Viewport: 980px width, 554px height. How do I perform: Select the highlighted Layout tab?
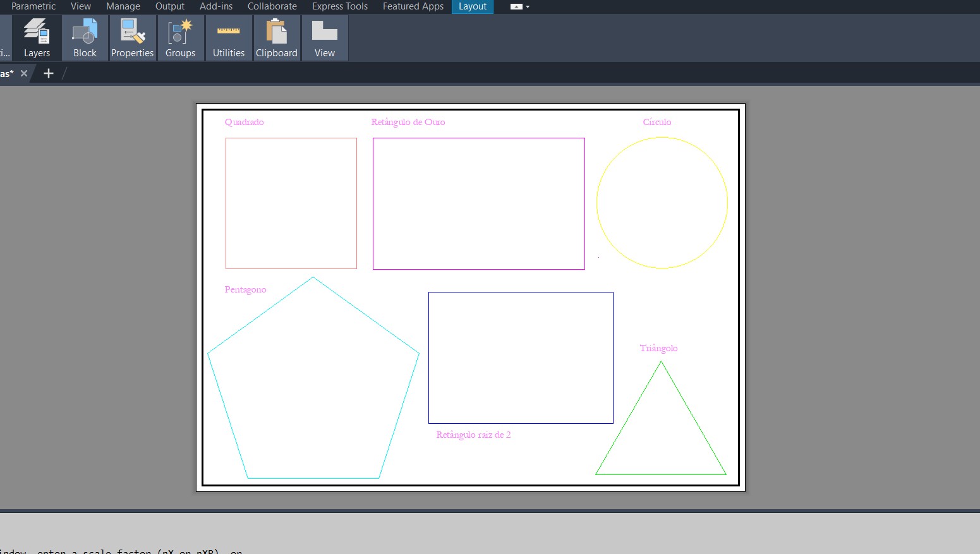pyautogui.click(x=473, y=6)
